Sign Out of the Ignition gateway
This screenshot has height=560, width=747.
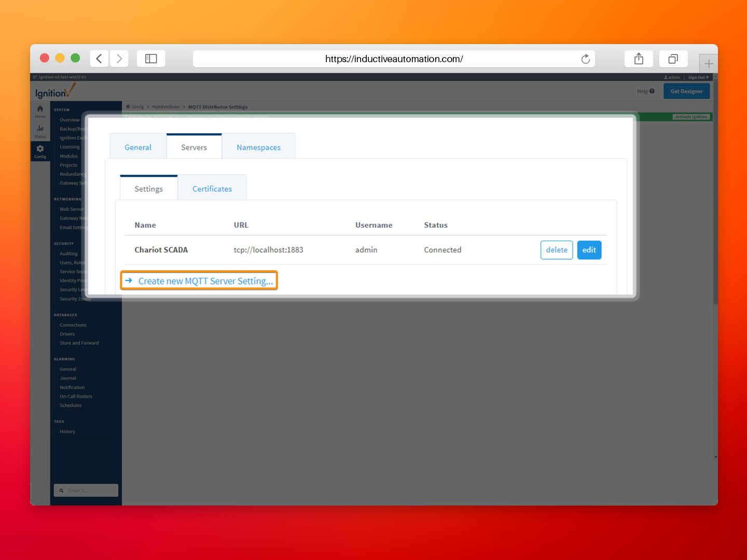click(698, 77)
